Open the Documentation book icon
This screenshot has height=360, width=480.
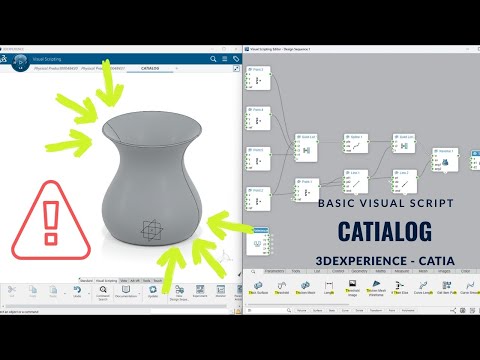coord(126,289)
